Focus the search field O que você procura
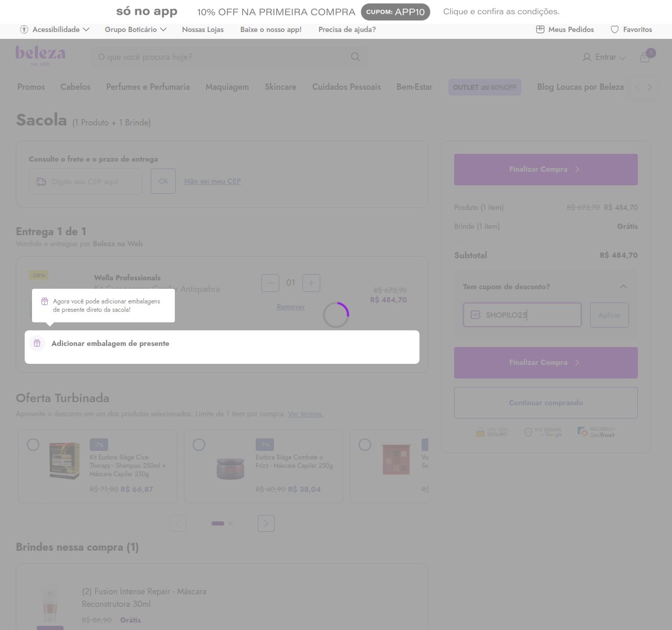Viewport: 672px width, 630px height. point(229,57)
